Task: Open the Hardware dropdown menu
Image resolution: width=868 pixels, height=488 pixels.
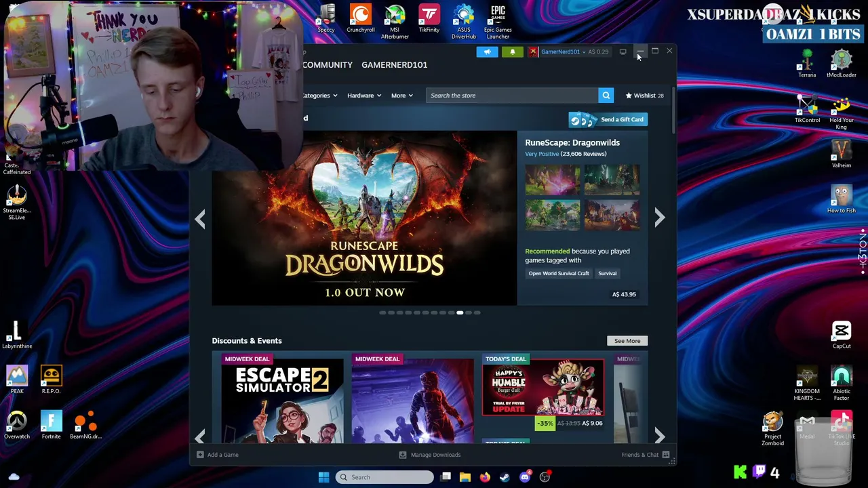Action: tap(364, 96)
